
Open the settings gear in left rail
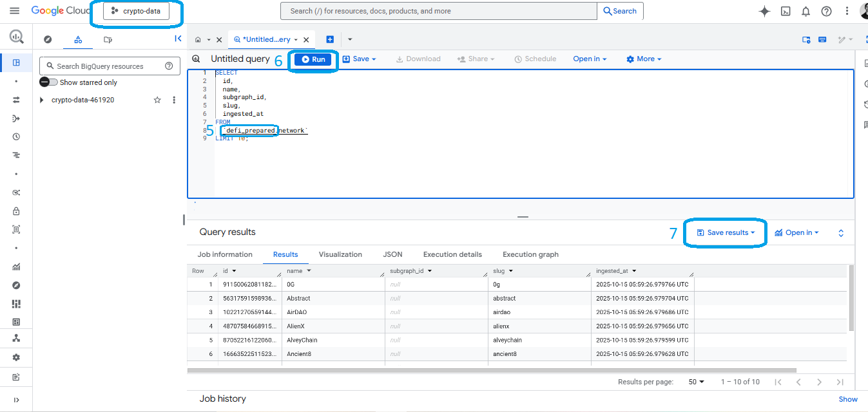16,357
